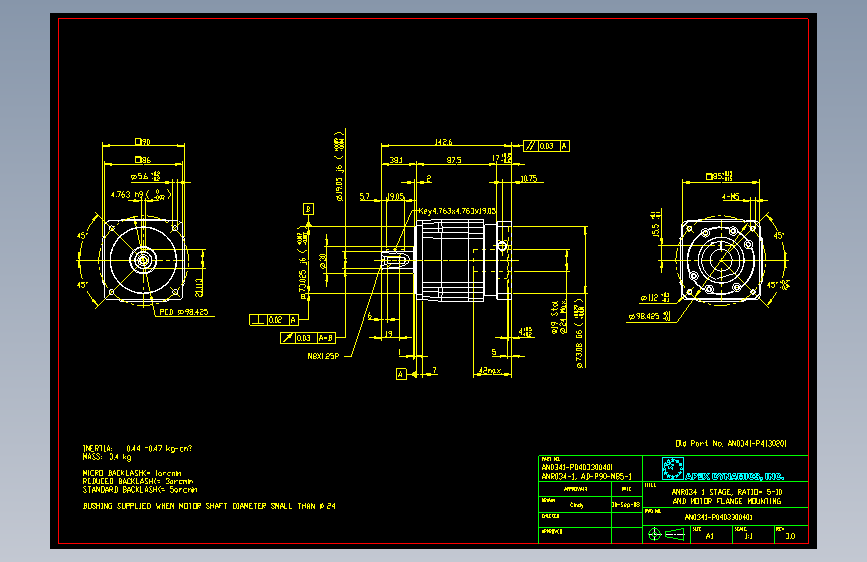The image size is (867, 562).
Task: Select the 42max. dimension
Action: point(490,371)
